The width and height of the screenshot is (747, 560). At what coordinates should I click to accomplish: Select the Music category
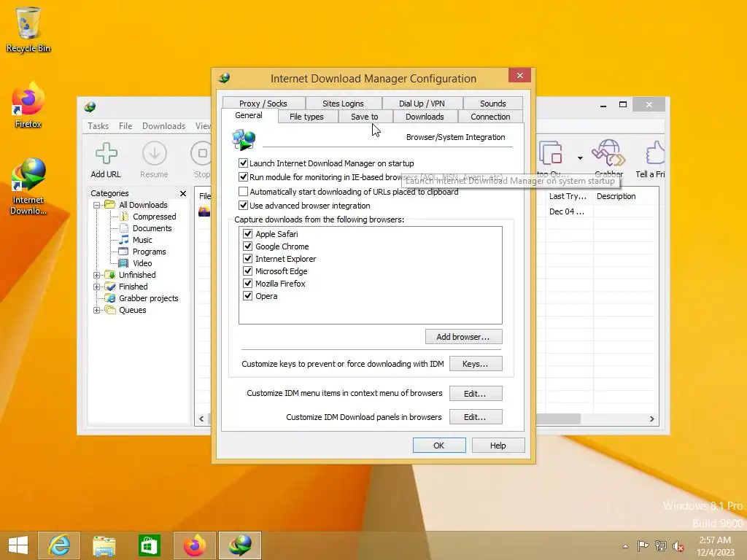tap(142, 240)
